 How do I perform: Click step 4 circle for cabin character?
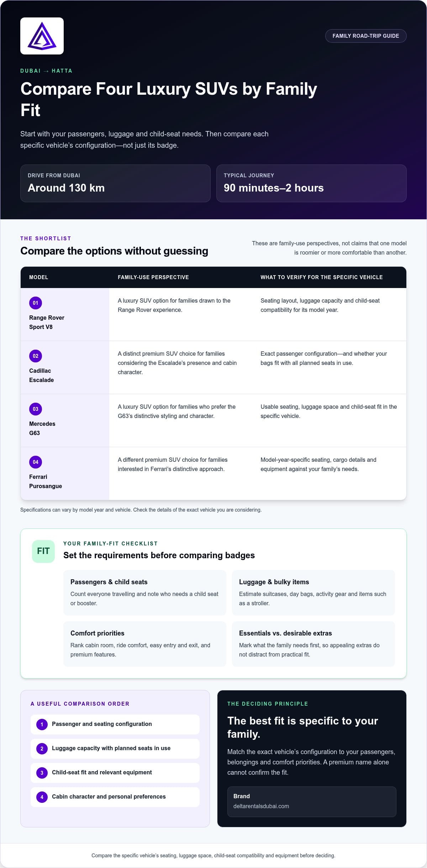42,797
